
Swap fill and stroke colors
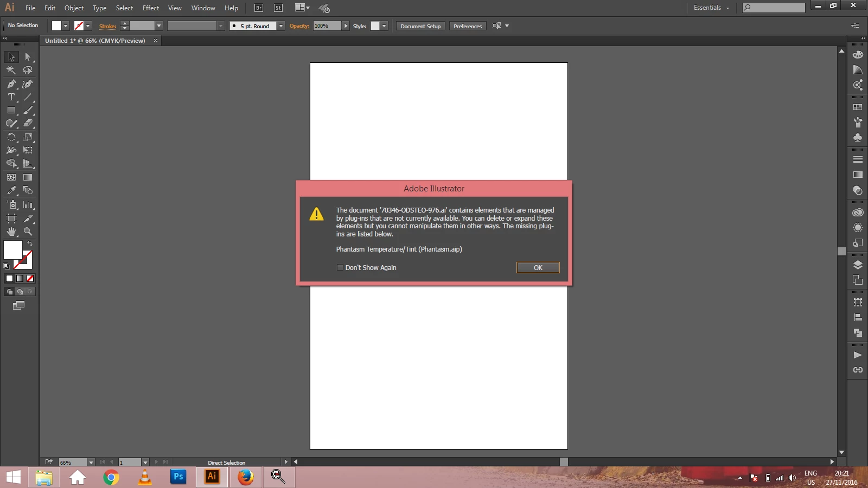tap(30, 243)
